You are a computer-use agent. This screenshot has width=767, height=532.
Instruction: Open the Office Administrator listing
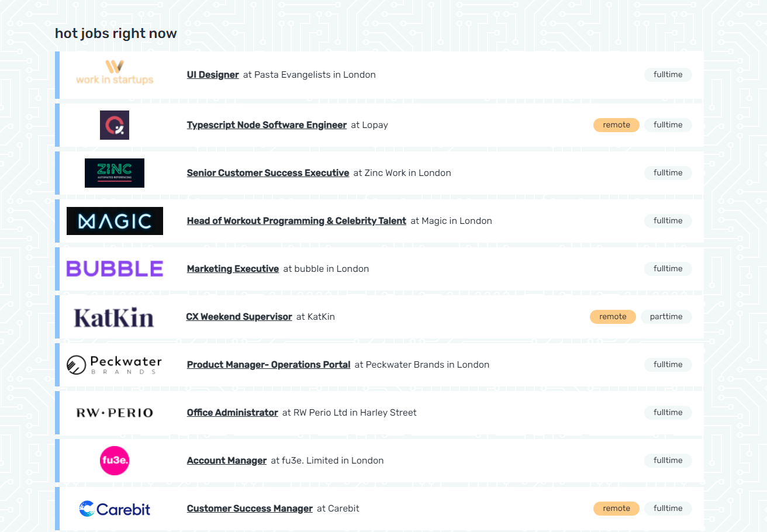pos(232,412)
